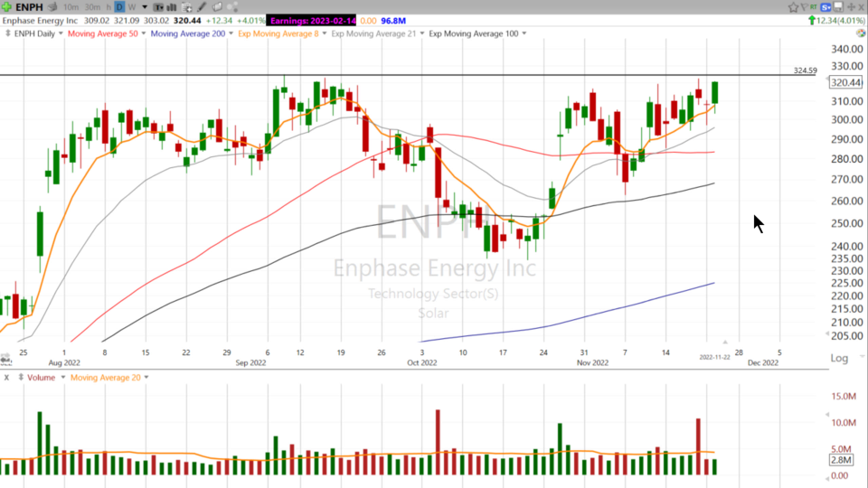Open the Moving Average 20 dropdown

pos(146,378)
